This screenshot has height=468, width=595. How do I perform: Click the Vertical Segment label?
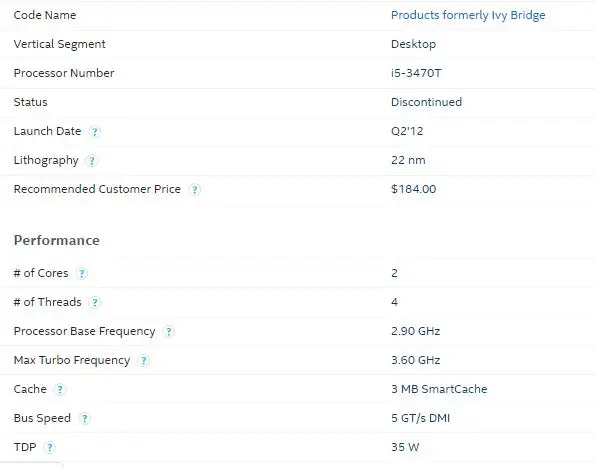(x=60, y=44)
